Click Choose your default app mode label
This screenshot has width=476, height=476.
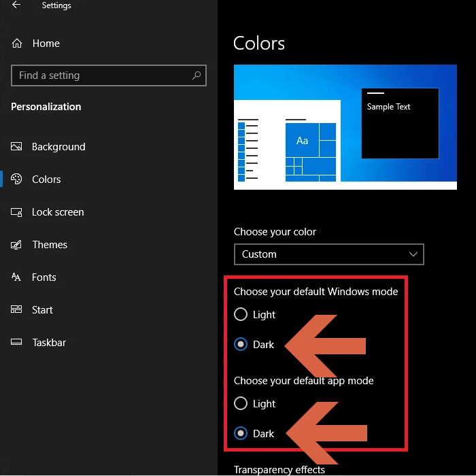[x=303, y=381]
